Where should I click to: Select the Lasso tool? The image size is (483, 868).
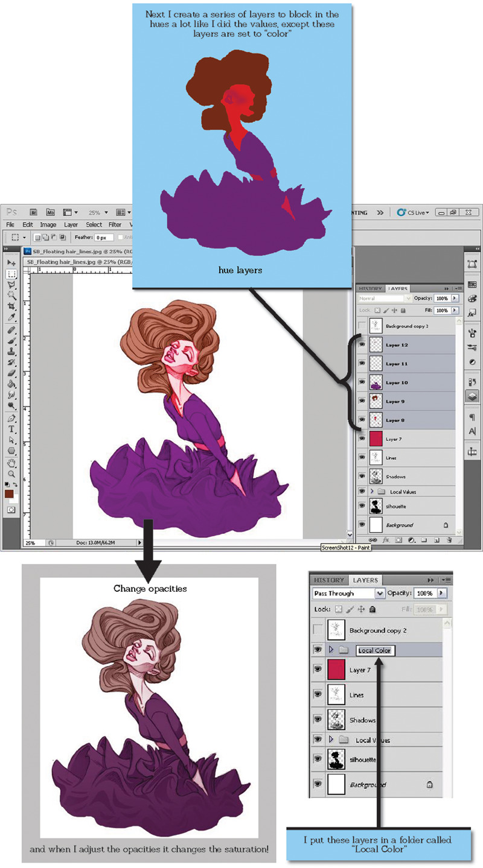tap(11, 285)
